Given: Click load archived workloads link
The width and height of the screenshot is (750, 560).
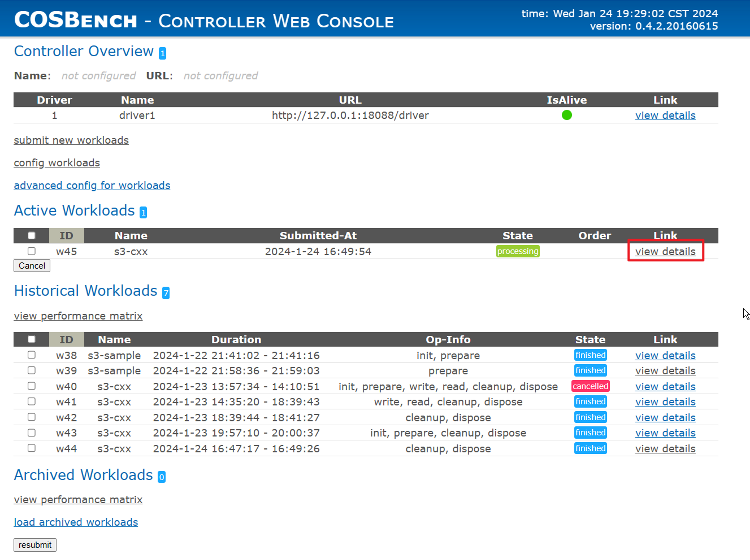Looking at the screenshot, I should coord(76,522).
